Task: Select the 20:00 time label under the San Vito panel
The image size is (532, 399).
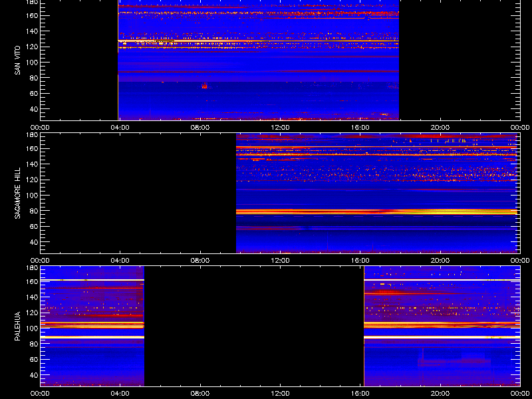Action: [x=440, y=128]
